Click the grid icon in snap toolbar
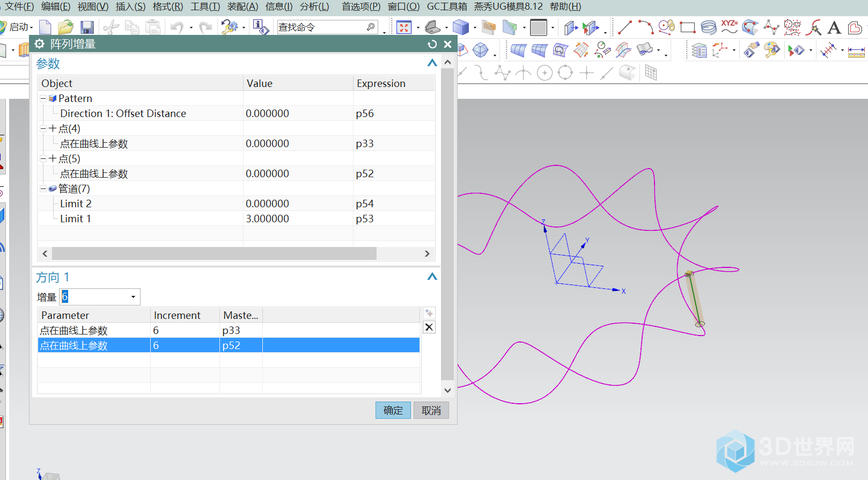 click(651, 72)
